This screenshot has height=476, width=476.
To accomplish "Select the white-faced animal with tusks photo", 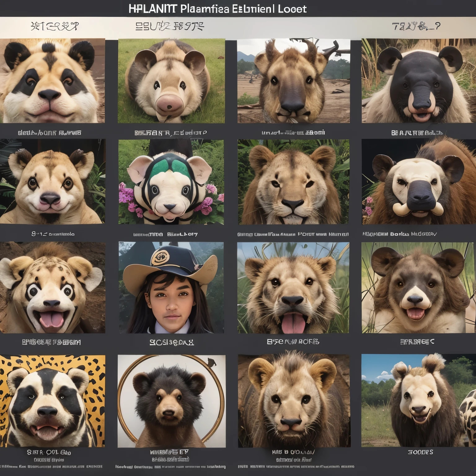I will tap(419, 182).
